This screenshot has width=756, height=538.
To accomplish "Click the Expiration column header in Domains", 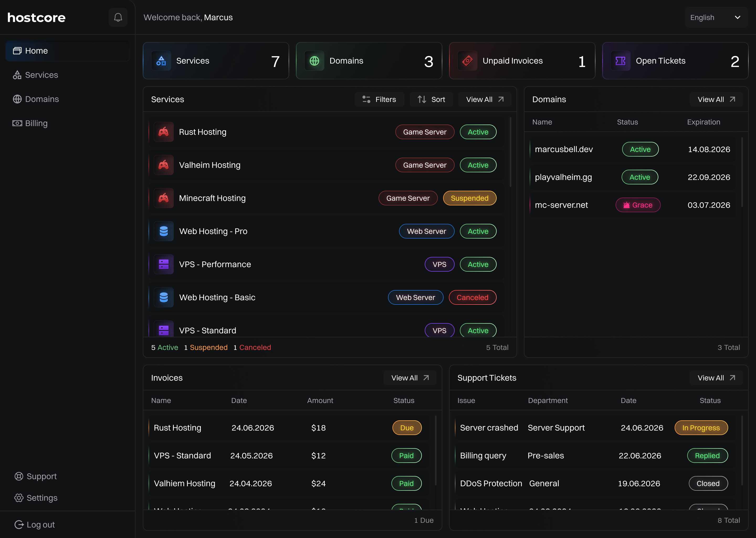I will tap(703, 122).
